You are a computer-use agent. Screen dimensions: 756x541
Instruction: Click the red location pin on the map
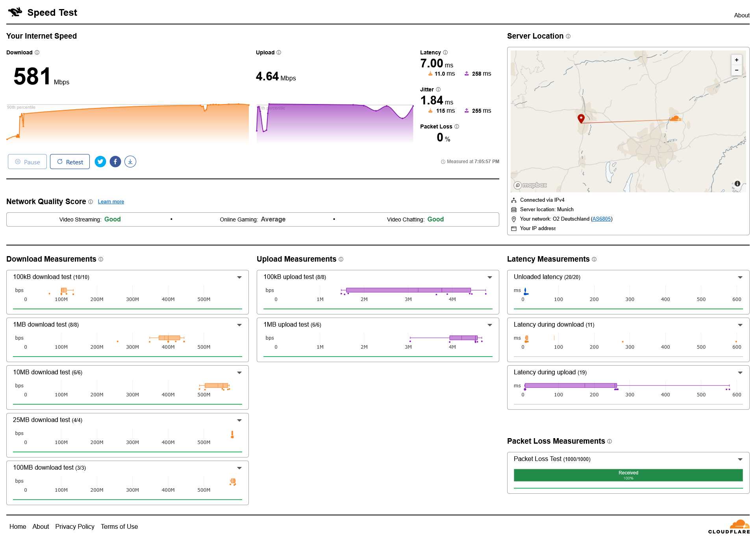[581, 118]
